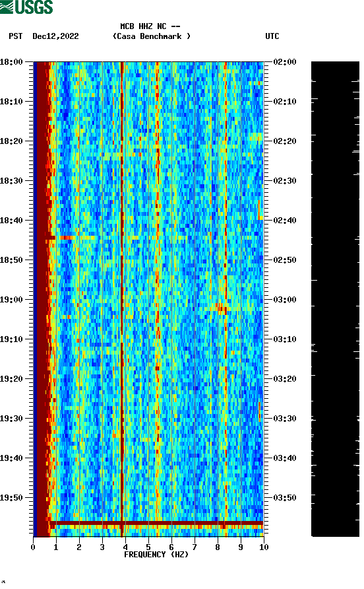The height and width of the screenshot is (589, 364).
Task: Click the red burst at 19:02 near 8 Hz
Action: 222,310
